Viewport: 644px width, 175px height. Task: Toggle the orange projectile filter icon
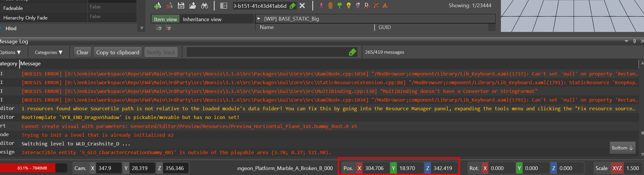(376, 6)
